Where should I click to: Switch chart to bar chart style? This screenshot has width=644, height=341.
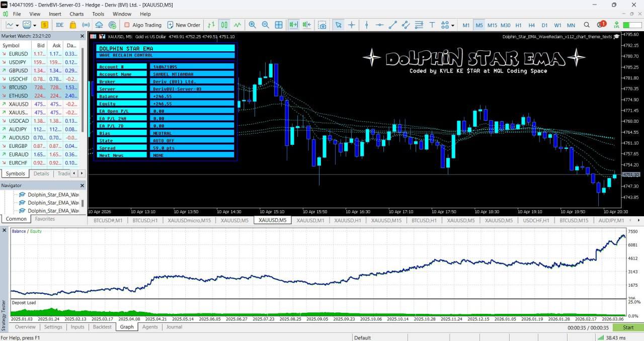click(211, 25)
